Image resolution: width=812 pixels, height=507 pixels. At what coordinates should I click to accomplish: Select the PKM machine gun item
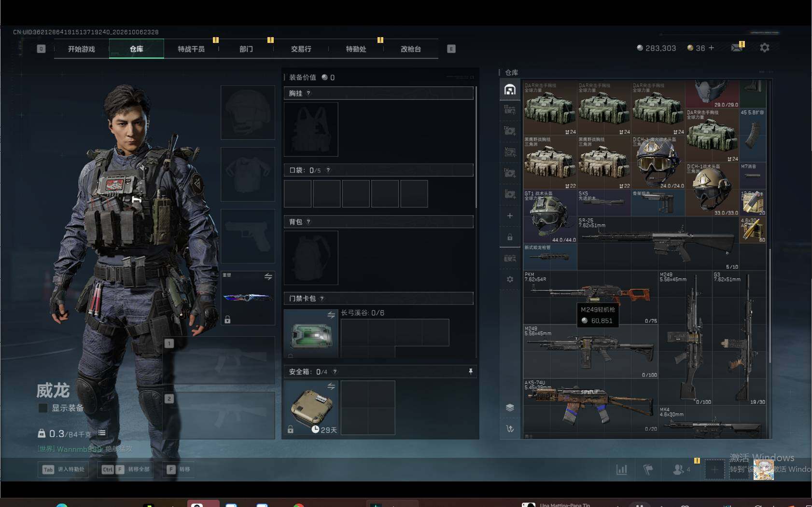(590, 298)
